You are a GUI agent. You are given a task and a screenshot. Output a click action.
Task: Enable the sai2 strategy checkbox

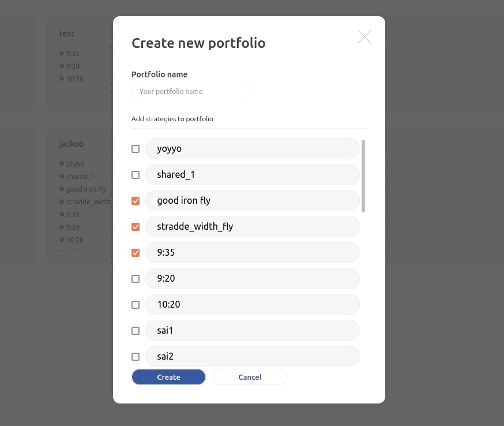(x=136, y=356)
